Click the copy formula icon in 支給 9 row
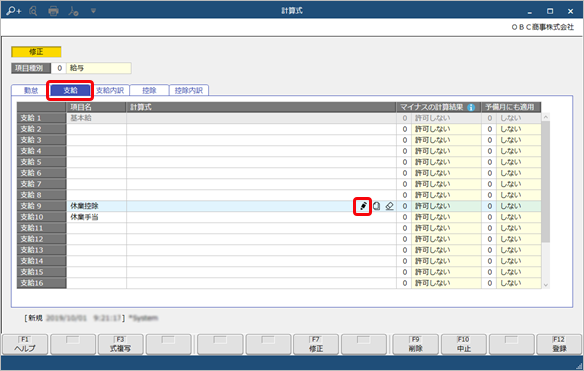This screenshot has width=584, height=371. 377,206
